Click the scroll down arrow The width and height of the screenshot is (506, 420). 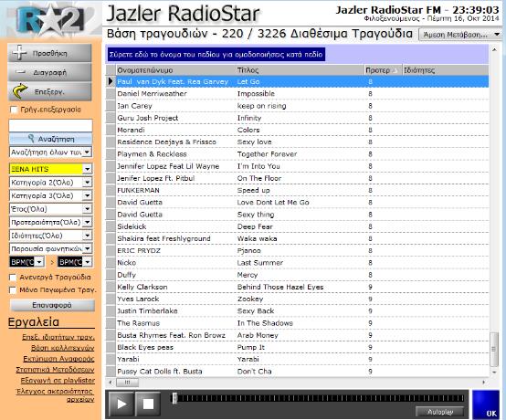click(x=494, y=372)
